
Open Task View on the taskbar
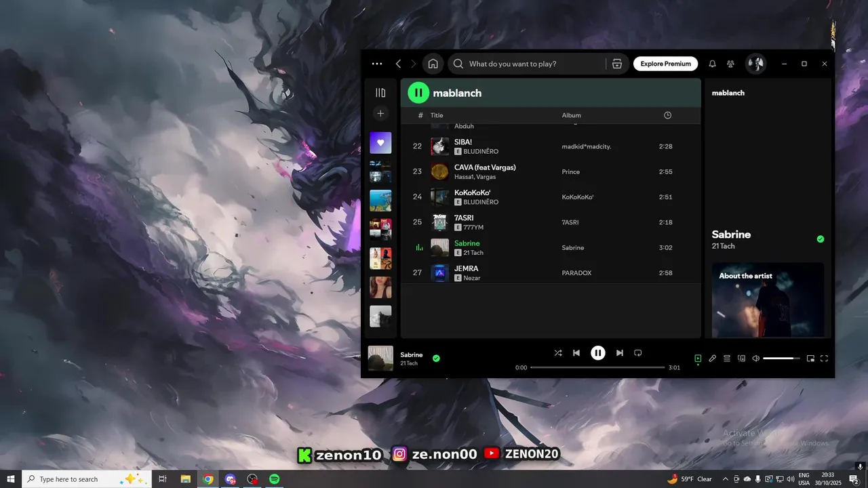163,479
